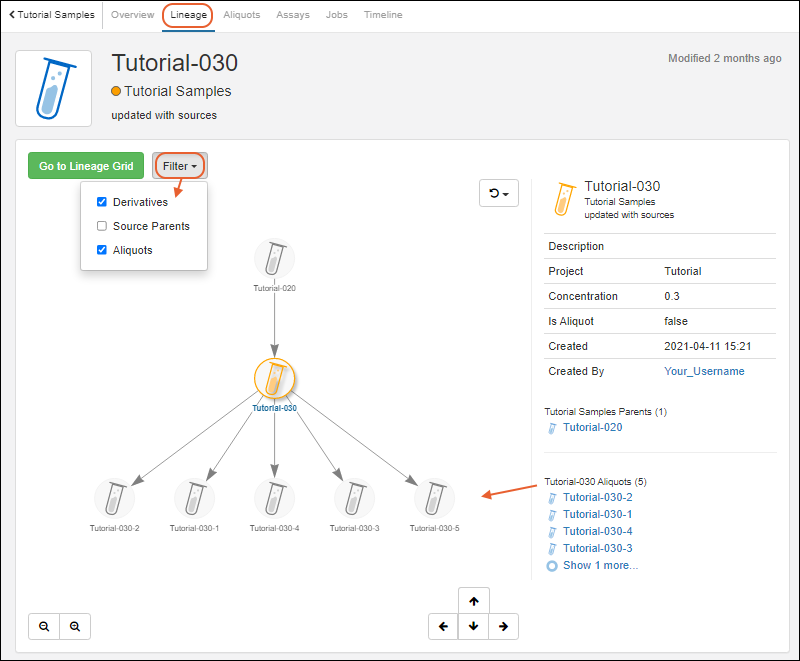Viewport: 800px width, 661px height.
Task: Open the graph reset/rotate dropdown
Action: pos(499,193)
